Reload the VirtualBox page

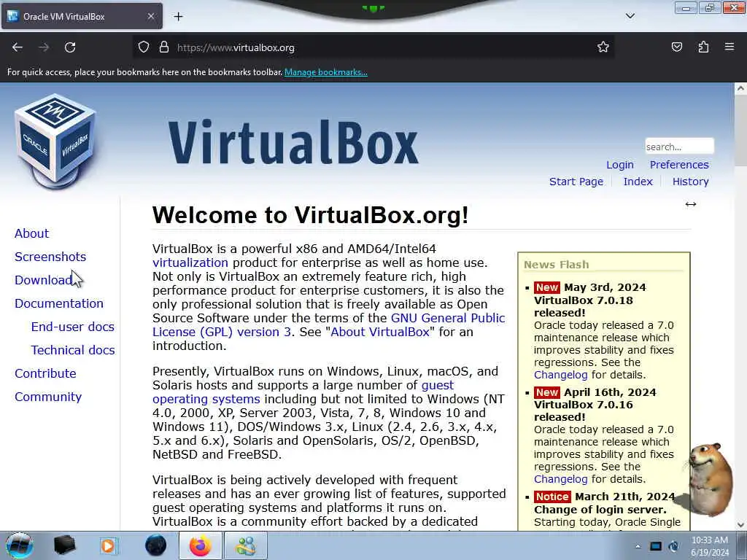[70, 47]
